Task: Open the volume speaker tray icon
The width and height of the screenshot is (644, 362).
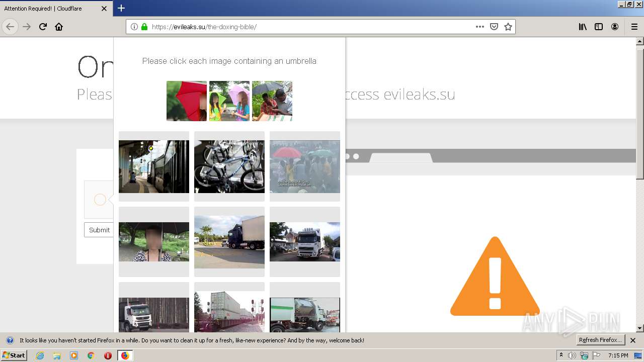Action: click(572, 355)
